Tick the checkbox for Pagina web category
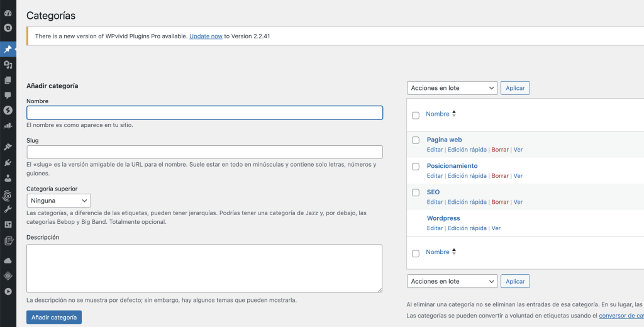The height and width of the screenshot is (327, 644). [x=415, y=140]
